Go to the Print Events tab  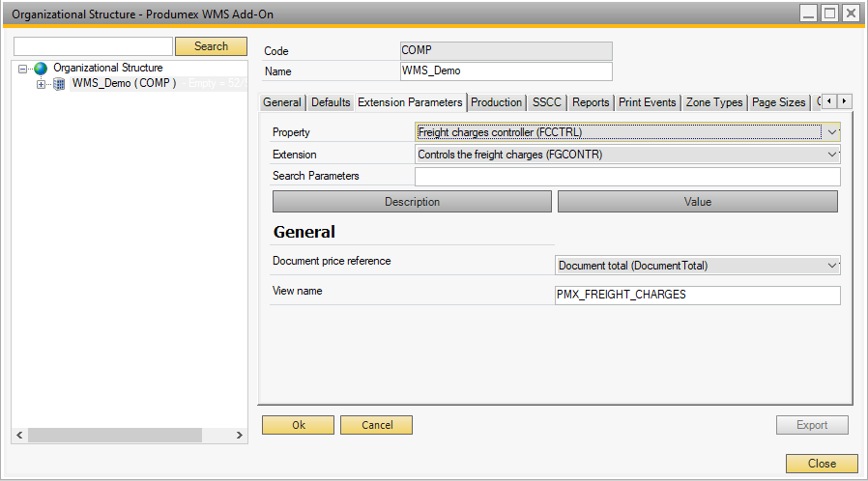(x=648, y=102)
